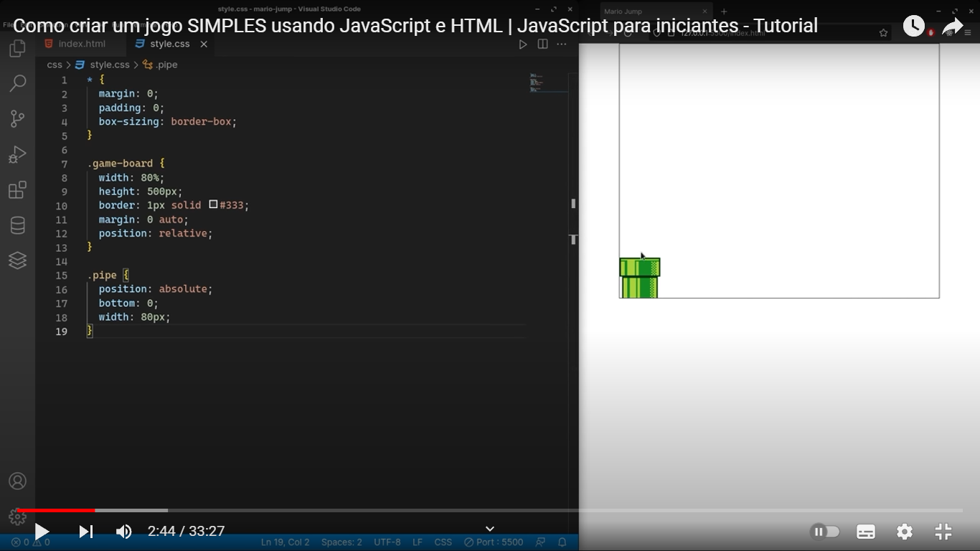This screenshot has width=980, height=551.
Task: Click line number 15 in the gutter
Action: (x=62, y=275)
